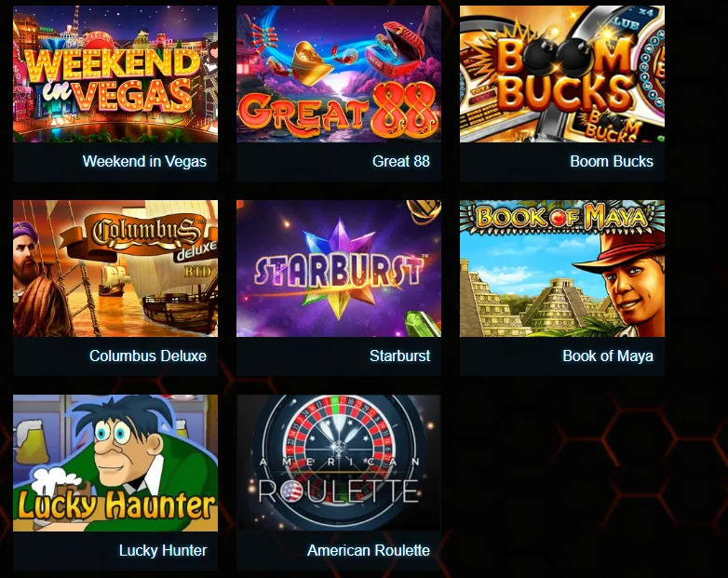Launch the Great 88 slot image
Screen dimensions: 728x578
(x=339, y=74)
